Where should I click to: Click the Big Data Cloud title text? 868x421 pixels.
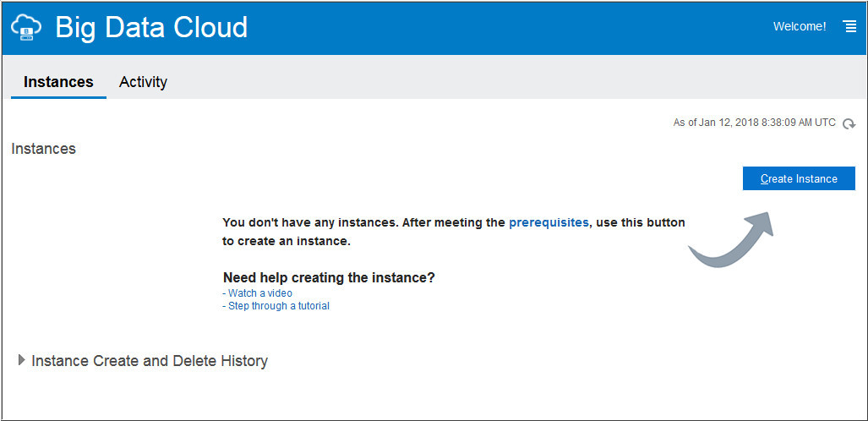pyautogui.click(x=151, y=28)
